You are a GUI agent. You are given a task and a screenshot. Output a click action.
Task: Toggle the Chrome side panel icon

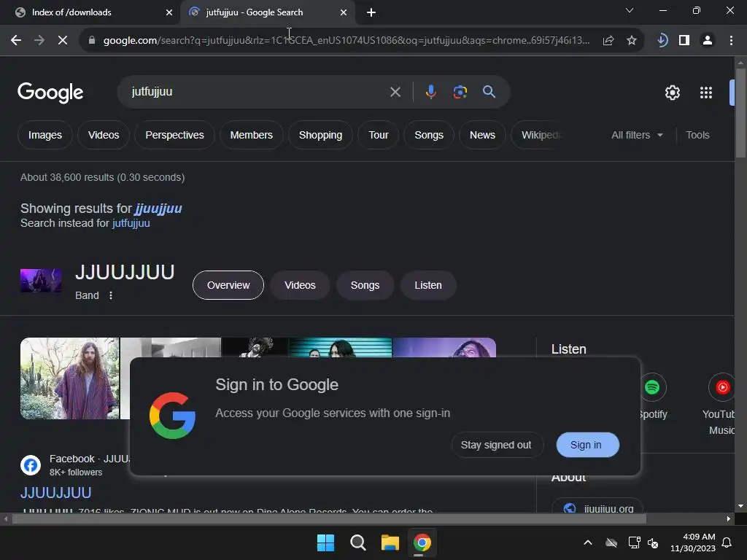point(684,41)
